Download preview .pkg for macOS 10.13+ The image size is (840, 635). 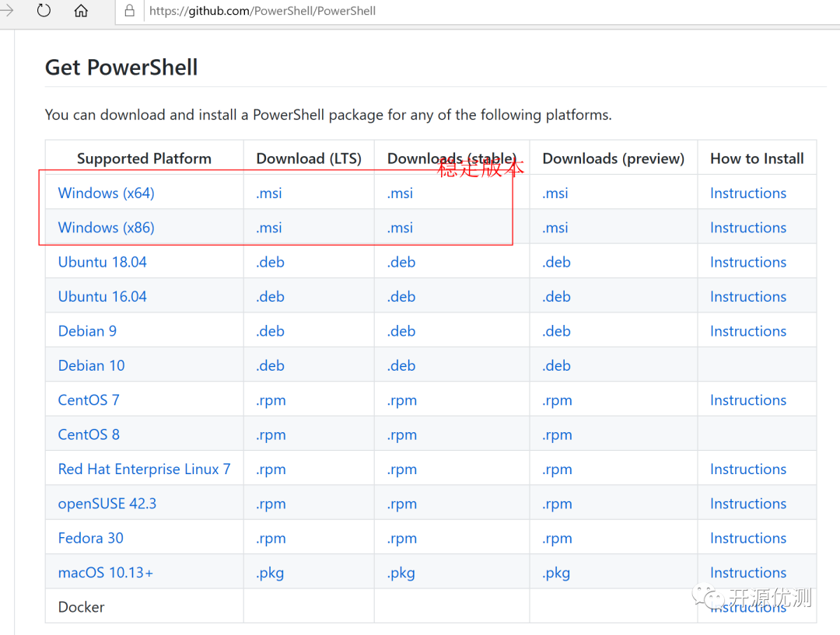click(556, 574)
